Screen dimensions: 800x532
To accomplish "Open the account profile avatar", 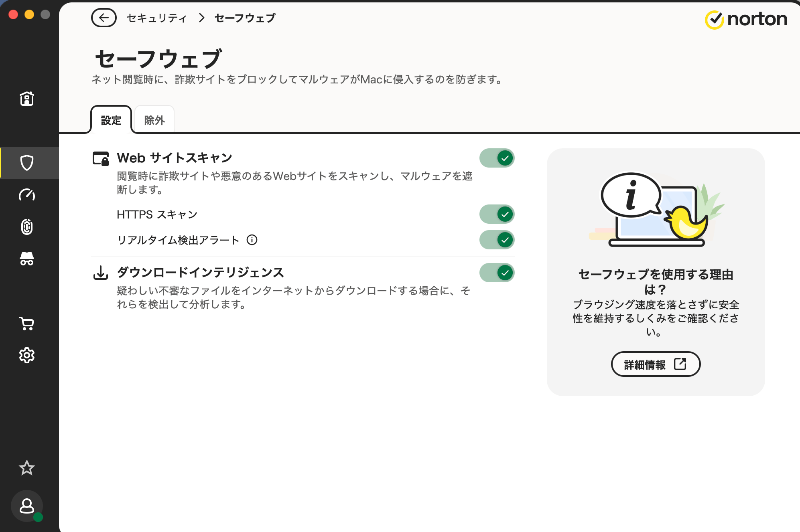I will (27, 506).
